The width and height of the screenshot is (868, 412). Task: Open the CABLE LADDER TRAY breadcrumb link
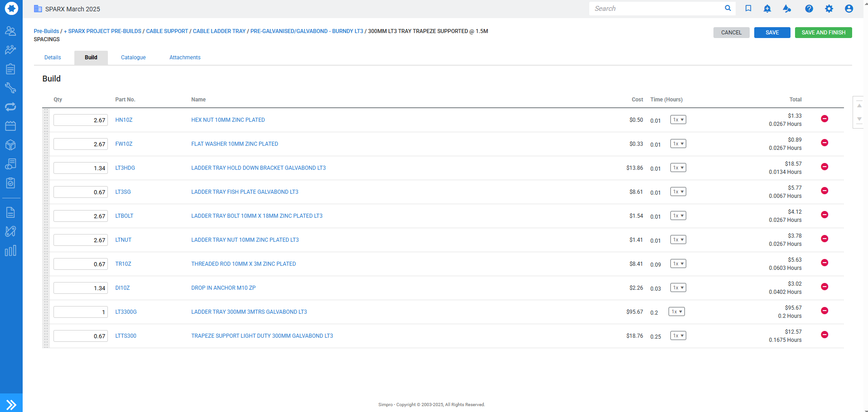(219, 31)
